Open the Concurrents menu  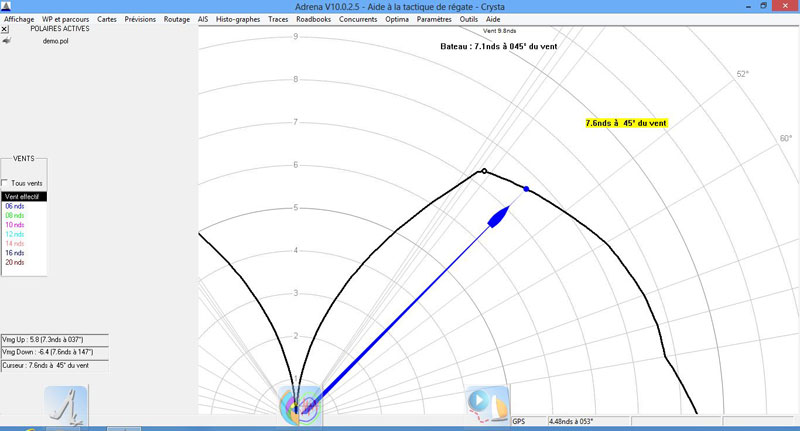point(358,19)
